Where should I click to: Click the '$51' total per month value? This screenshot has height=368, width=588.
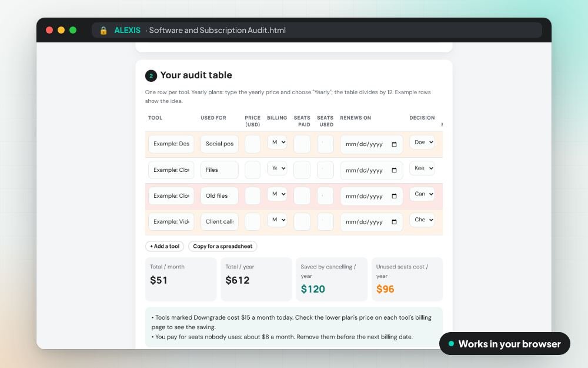159,280
